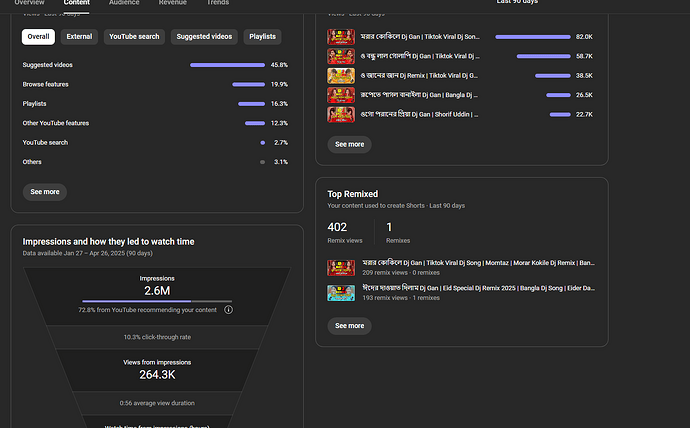Screen dimensions: 690x428
Task: Open thumbnail of video with 38.5K views
Action: [x=341, y=76]
